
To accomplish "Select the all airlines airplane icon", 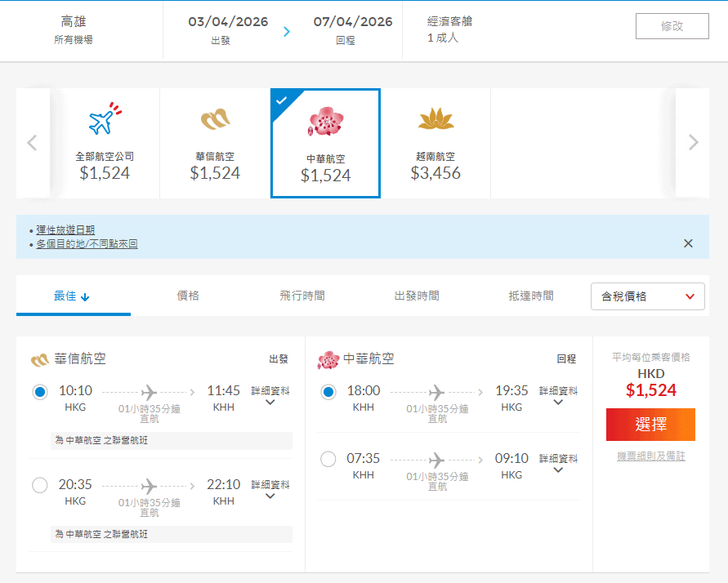I will click(104, 121).
